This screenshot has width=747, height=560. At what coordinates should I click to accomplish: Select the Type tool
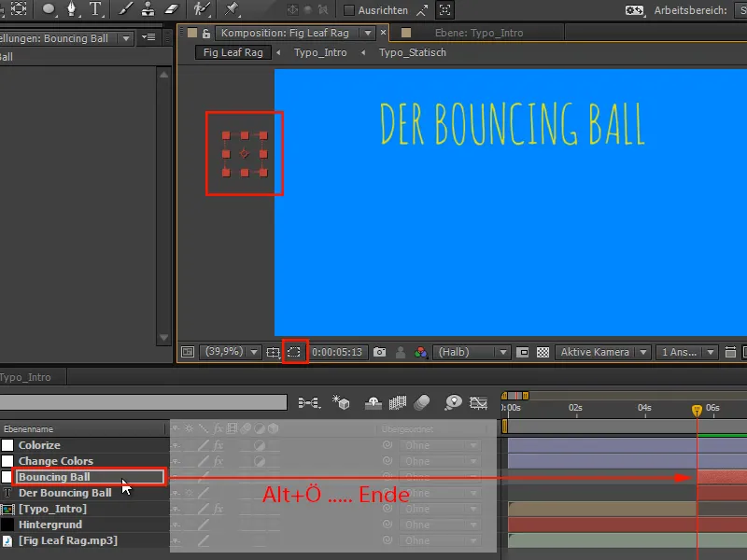95,9
